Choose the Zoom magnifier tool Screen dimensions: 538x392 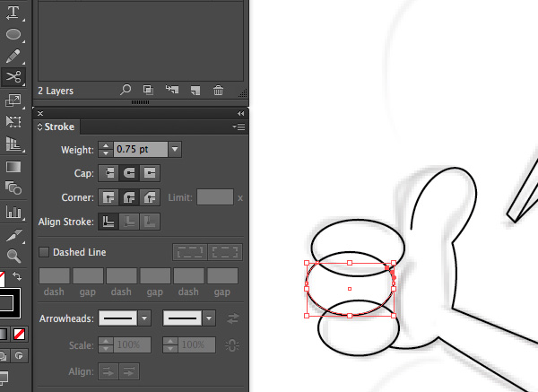pyautogui.click(x=13, y=257)
